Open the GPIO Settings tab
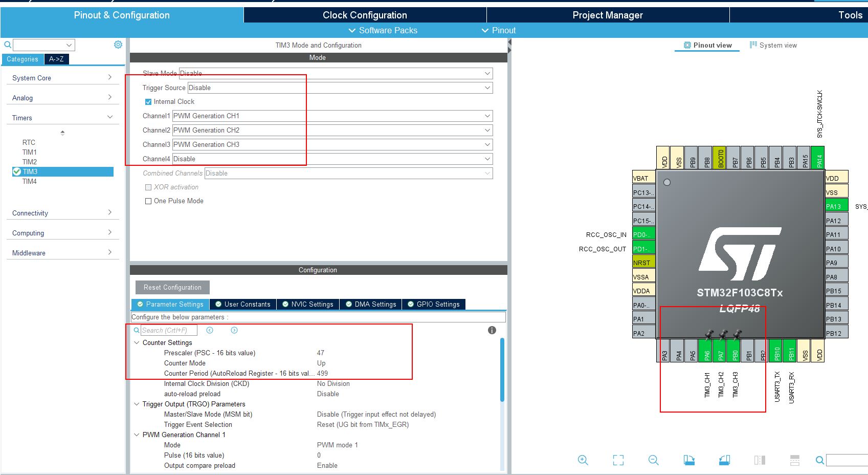This screenshot has width=868, height=475. click(x=434, y=304)
